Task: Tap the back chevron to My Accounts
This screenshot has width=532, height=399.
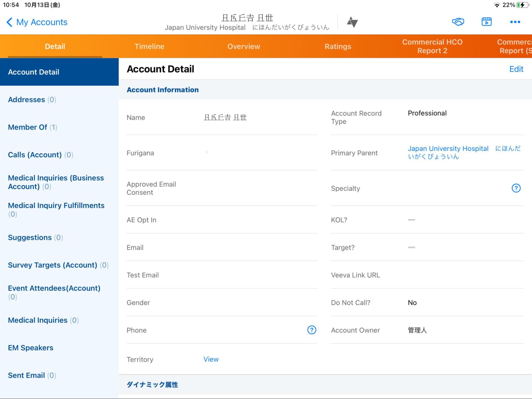Action: [10, 22]
